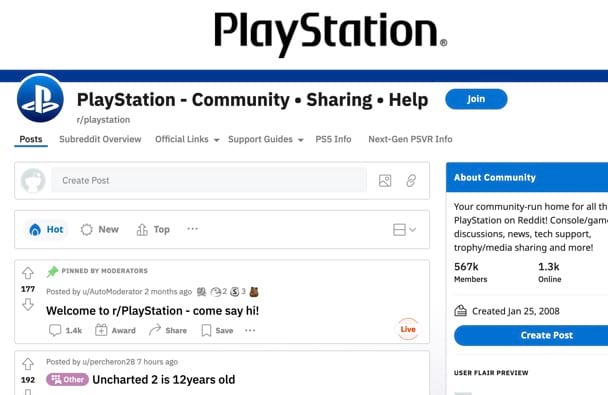
Task: Open Next-Gen PSVR Info tab
Action: (410, 139)
